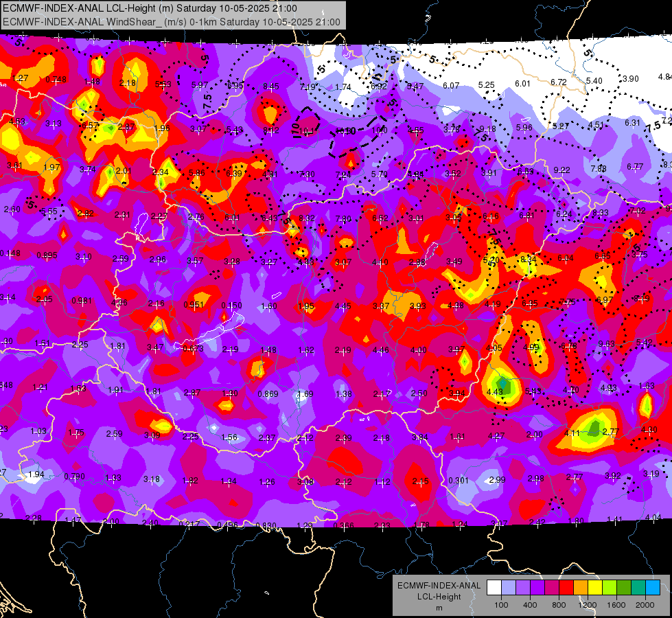Image resolution: width=672 pixels, height=618 pixels.
Task: Click the dark green swatch in the legend
Action: pos(624,588)
